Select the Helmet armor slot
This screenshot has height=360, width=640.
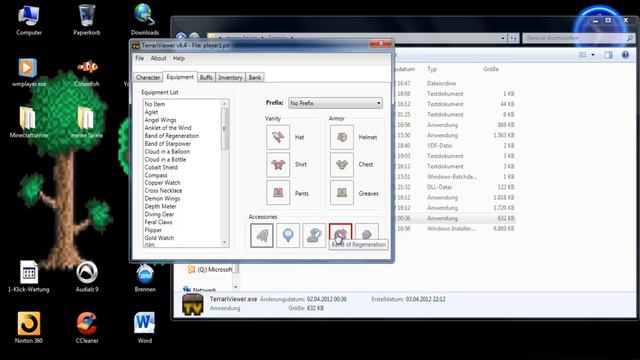pos(342,137)
